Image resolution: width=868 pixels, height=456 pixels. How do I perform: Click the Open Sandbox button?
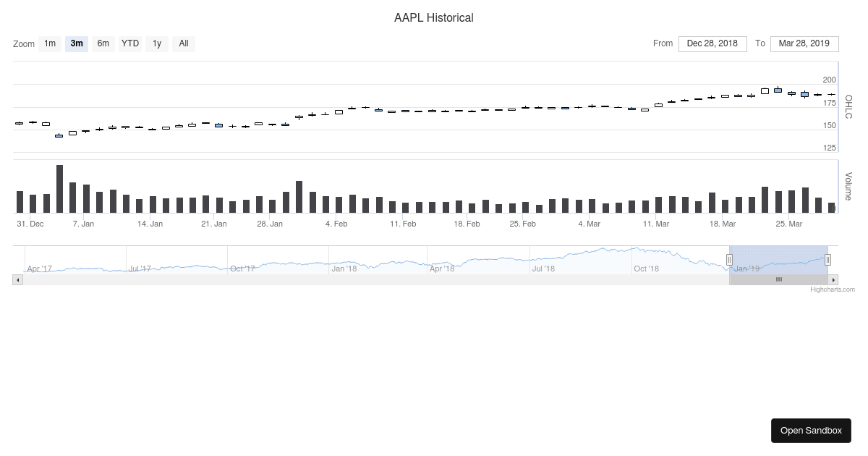pyautogui.click(x=811, y=430)
